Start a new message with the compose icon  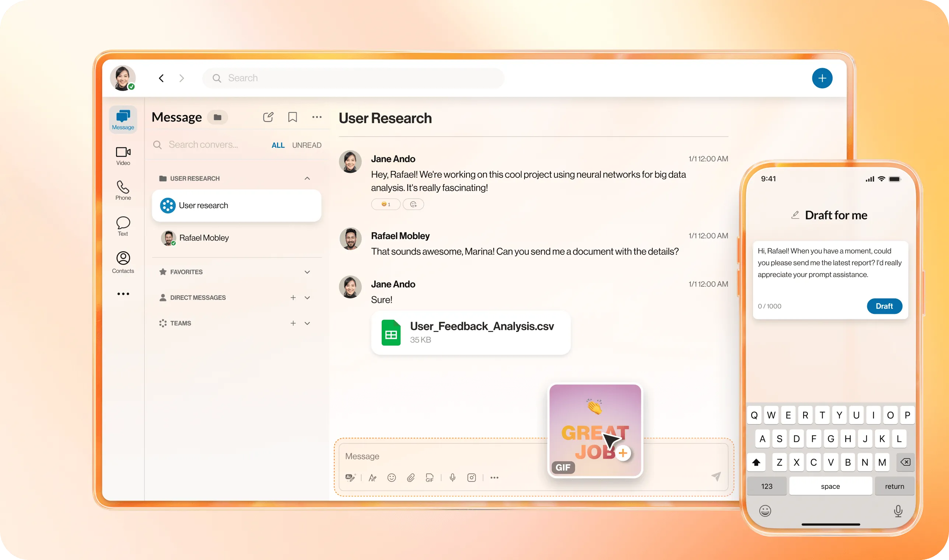(268, 117)
